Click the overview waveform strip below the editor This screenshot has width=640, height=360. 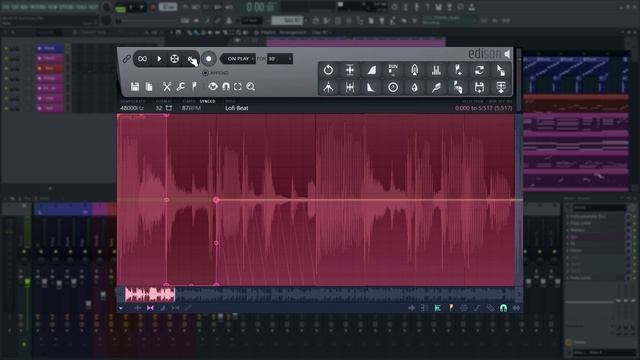(319, 294)
